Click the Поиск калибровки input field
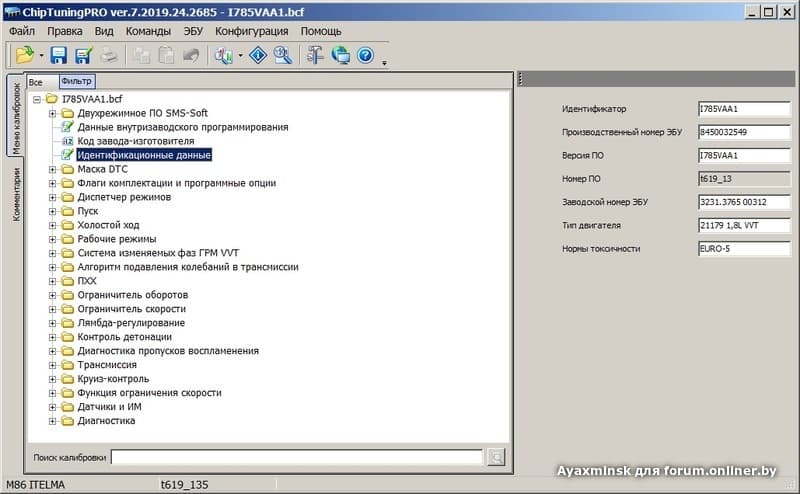 (297, 457)
